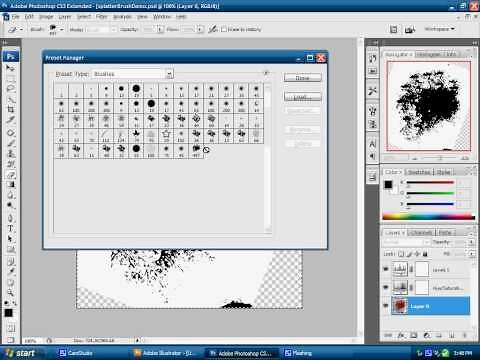This screenshot has height=360, width=480.
Task: Select the Crop tool
Action: tap(10, 110)
